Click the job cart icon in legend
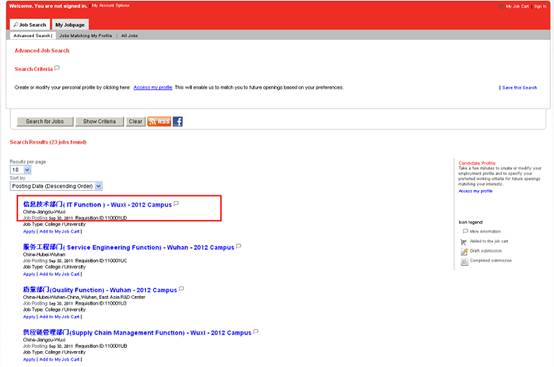Viewport: 554px width, 367px height. click(464, 242)
